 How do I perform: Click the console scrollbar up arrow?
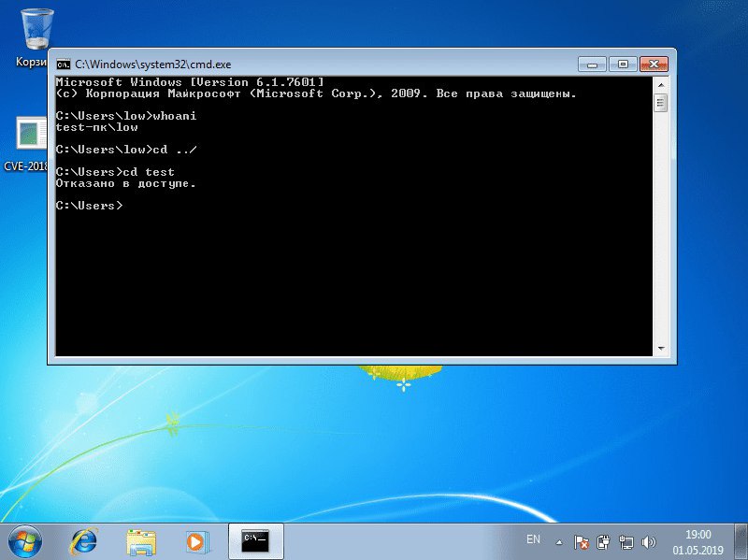661,85
